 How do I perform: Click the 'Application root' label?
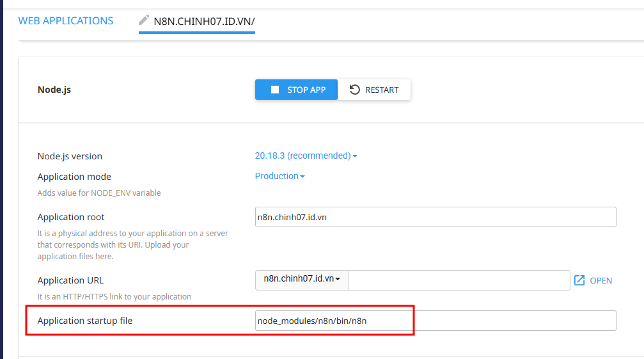coord(71,217)
